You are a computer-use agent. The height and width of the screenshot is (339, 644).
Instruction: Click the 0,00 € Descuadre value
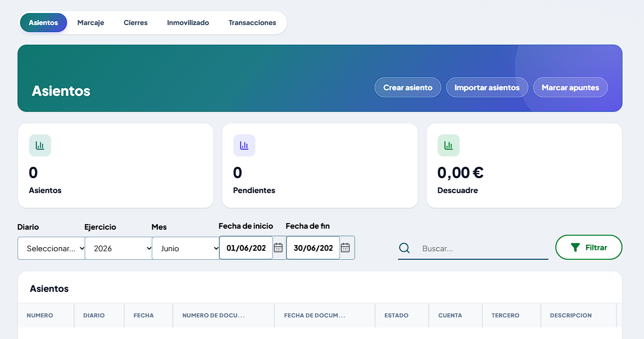tap(460, 173)
